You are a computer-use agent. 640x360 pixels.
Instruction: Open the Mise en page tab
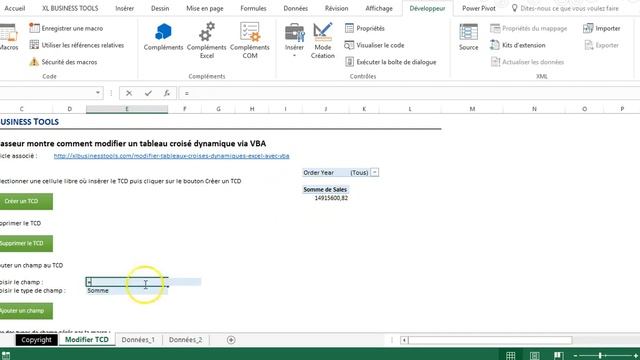tap(204, 8)
